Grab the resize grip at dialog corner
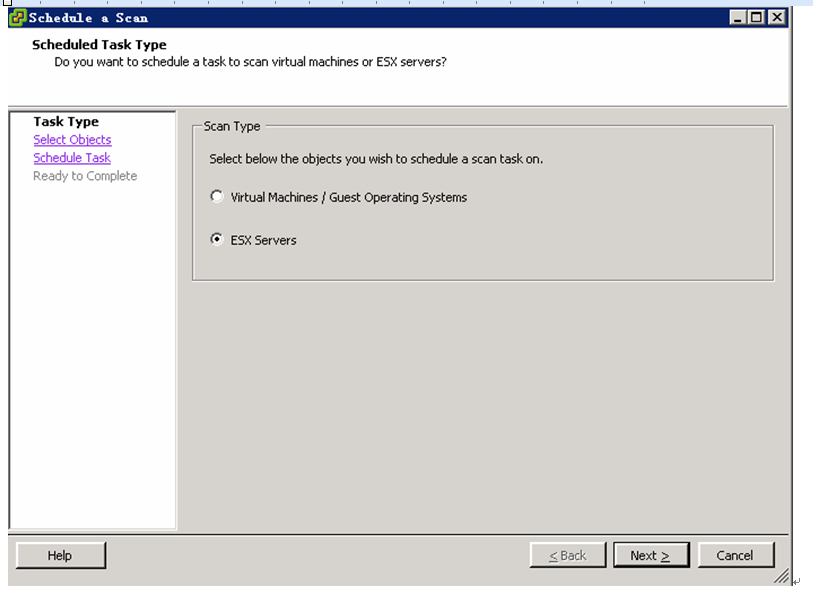813x596 pixels. (782, 576)
